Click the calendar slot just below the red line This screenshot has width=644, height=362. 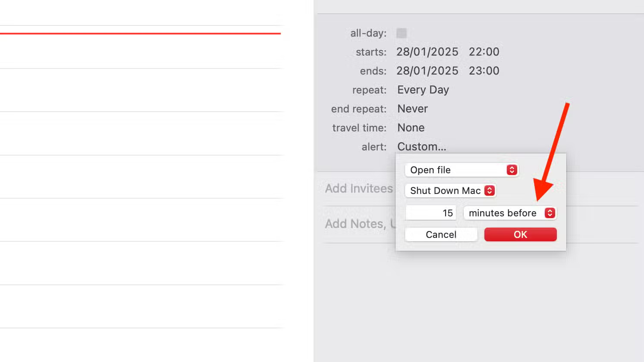[x=140, y=51]
